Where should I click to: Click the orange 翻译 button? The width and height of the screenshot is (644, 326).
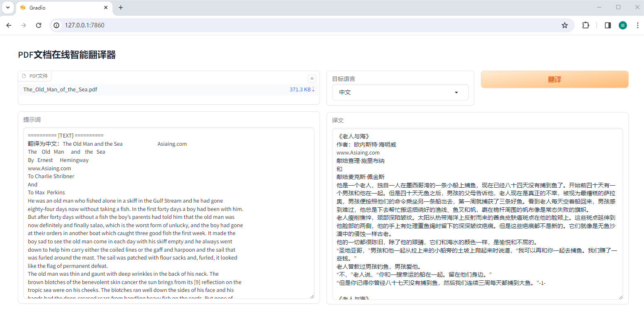[x=554, y=79]
